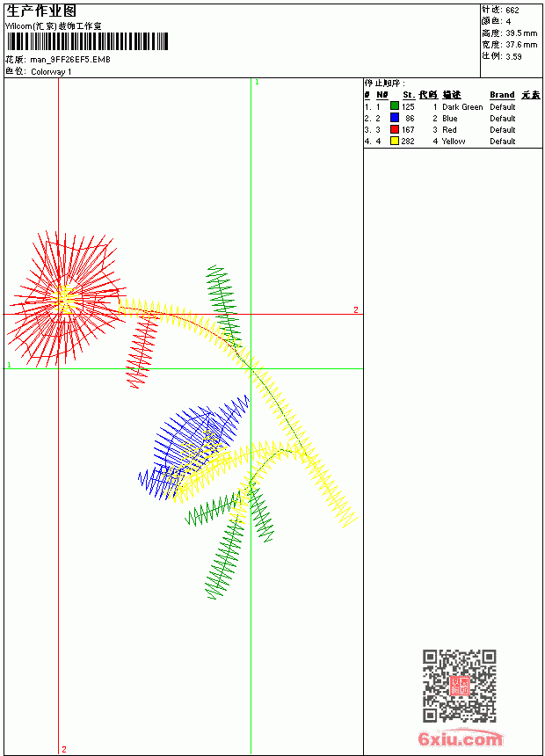Click the green vertical guide marker 1

(x=257, y=83)
